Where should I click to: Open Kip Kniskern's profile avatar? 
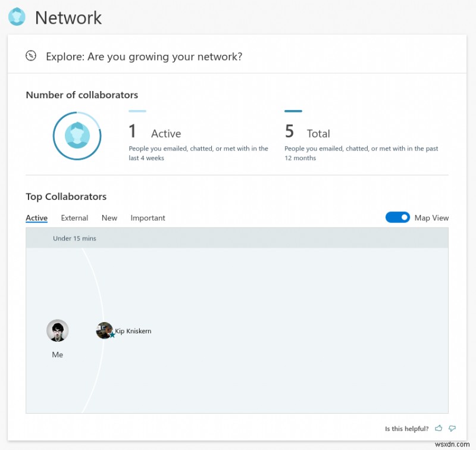[104, 330]
